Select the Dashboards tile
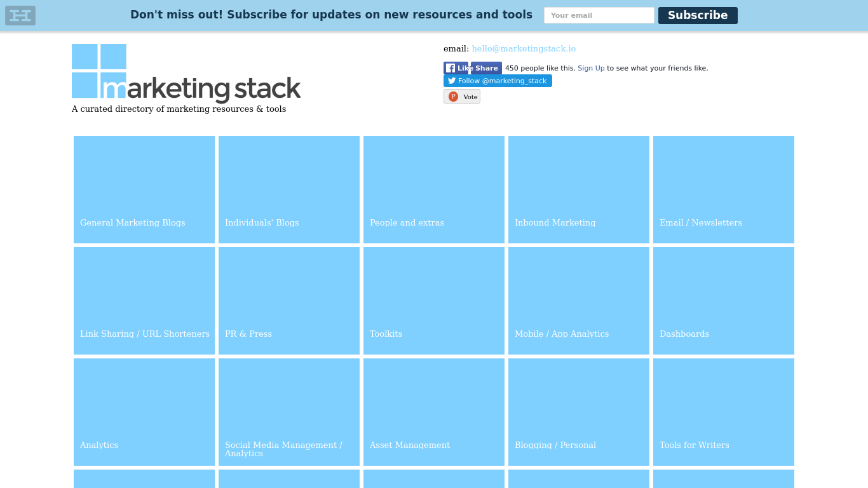 723,301
